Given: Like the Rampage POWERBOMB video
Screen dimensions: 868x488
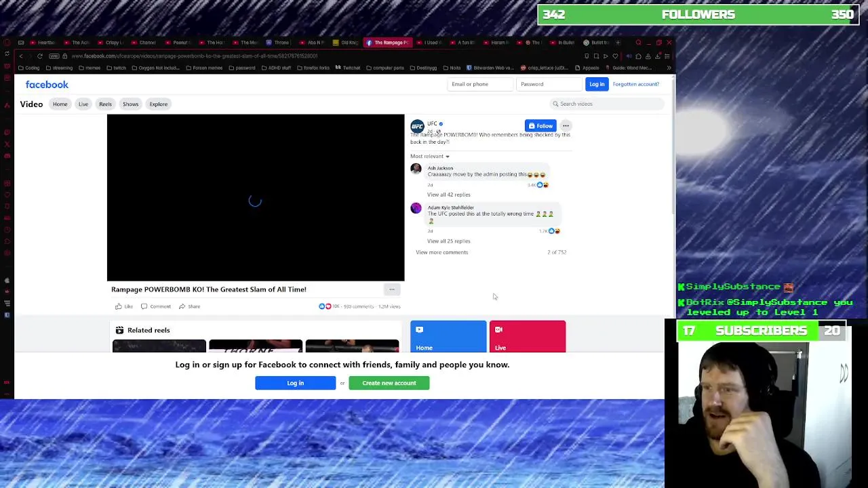Looking at the screenshot, I should pos(124,306).
